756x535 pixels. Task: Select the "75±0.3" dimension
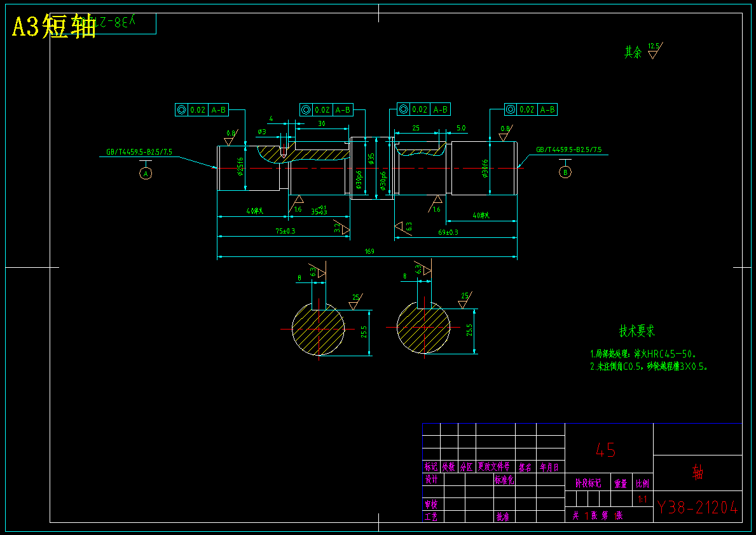pyautogui.click(x=285, y=231)
